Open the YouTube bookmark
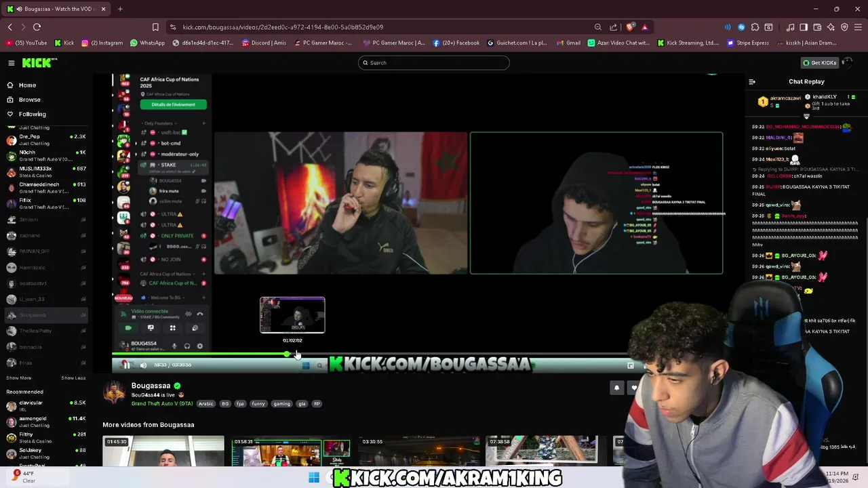The height and width of the screenshot is (488, 868). [x=26, y=43]
